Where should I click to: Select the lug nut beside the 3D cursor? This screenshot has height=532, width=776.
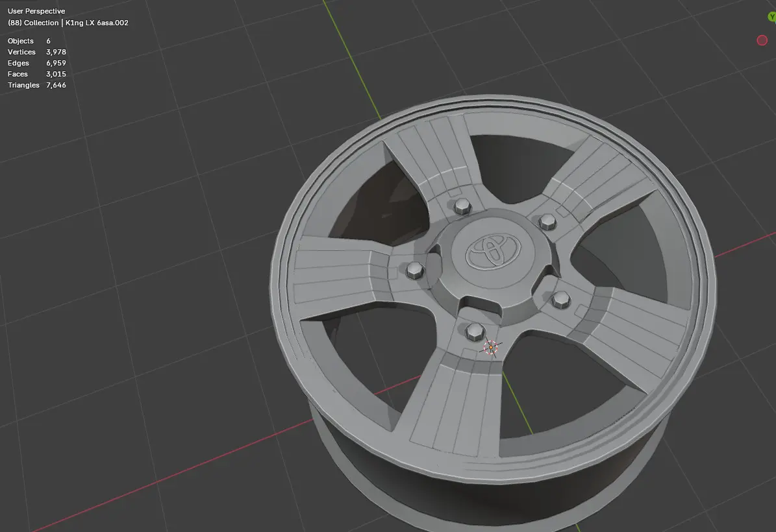(475, 332)
